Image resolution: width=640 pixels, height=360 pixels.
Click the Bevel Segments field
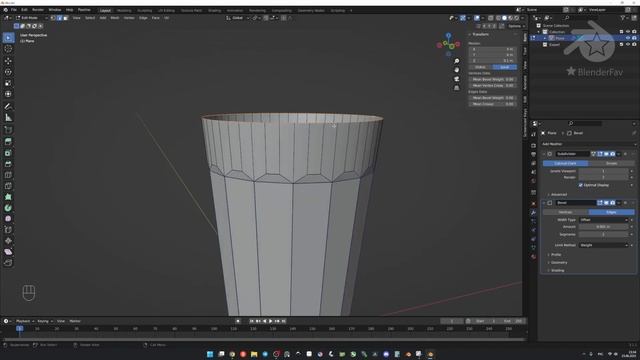[x=603, y=234]
